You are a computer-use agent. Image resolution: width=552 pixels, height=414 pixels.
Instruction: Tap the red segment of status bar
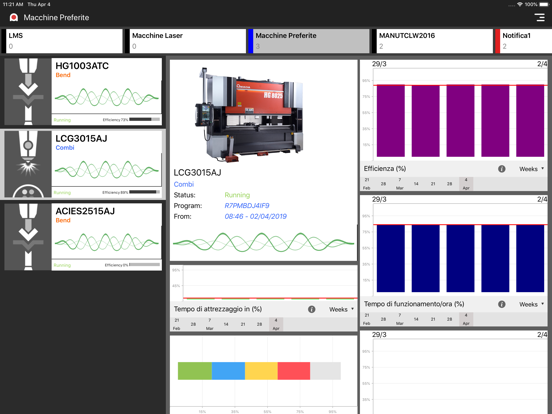click(294, 371)
